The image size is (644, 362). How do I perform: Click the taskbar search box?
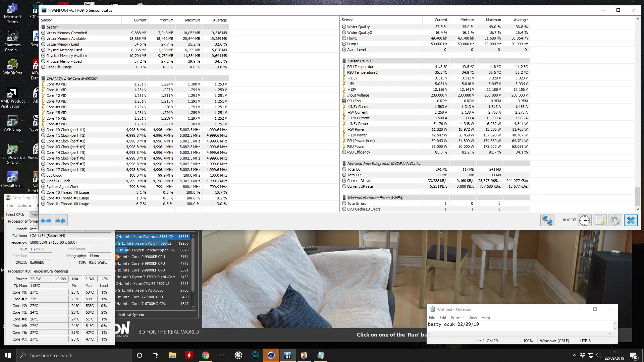coord(74,355)
